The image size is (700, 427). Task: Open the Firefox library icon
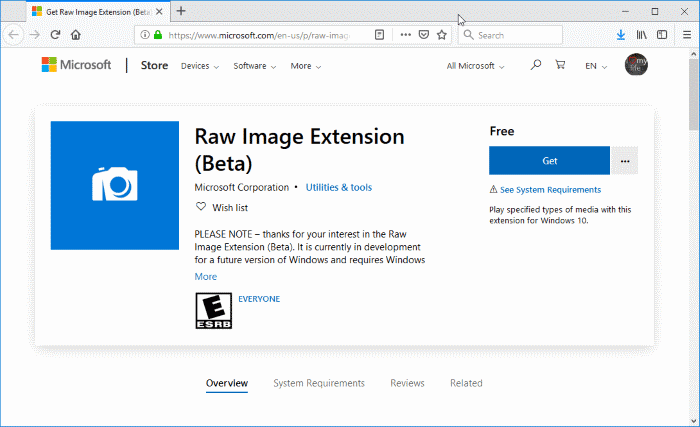coord(642,35)
